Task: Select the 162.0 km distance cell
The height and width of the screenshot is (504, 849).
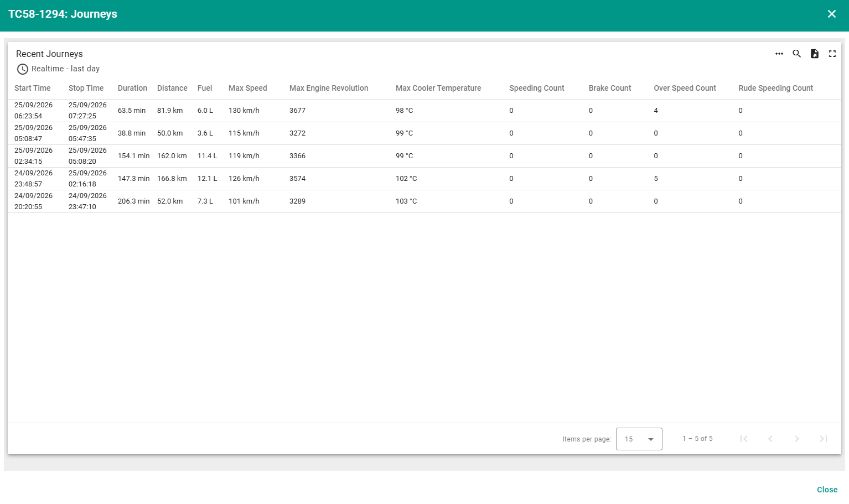Action: coord(172,156)
